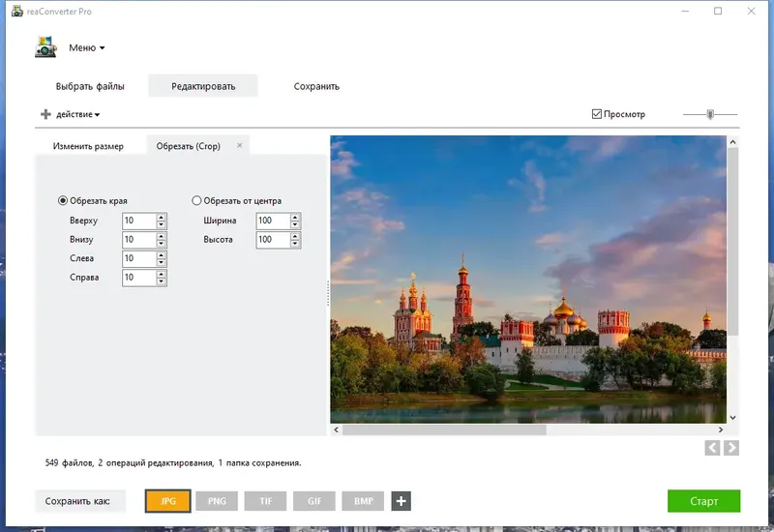Click the preview horizontal scrollbar left arrow

[x=336, y=429]
